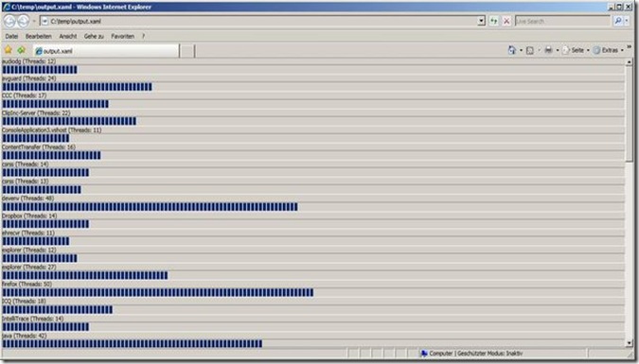
Task: Click the vertical scrollbar down arrow
Action: (630, 343)
